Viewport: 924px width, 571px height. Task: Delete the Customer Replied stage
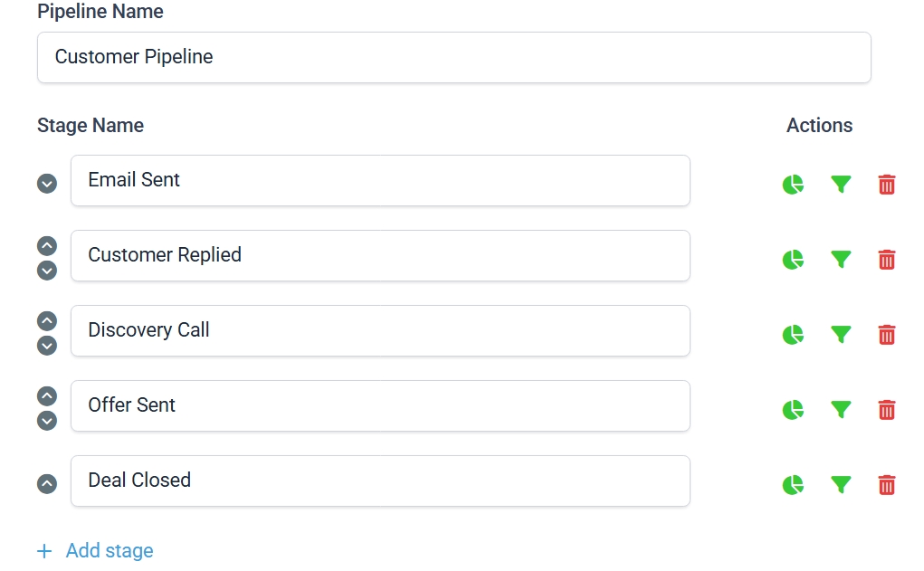pyautogui.click(x=887, y=260)
